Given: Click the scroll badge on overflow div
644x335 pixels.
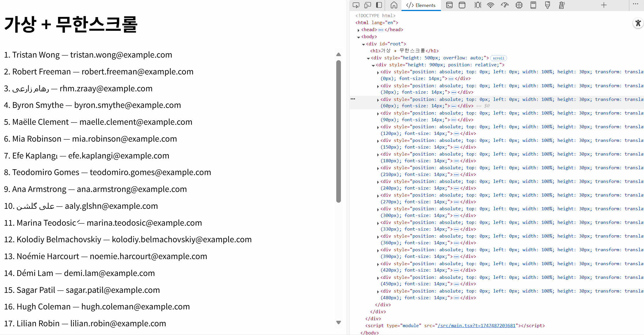Looking at the screenshot, I should click(498, 58).
